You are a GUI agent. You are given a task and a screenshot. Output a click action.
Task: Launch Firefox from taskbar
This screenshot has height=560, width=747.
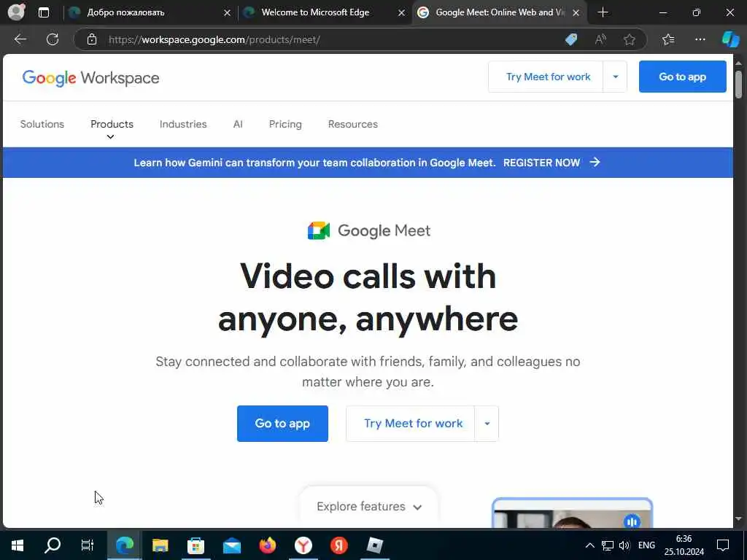(x=268, y=545)
